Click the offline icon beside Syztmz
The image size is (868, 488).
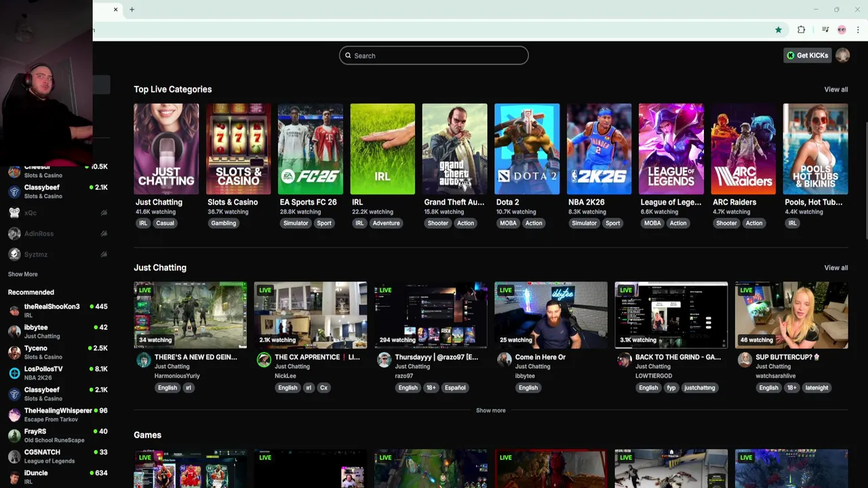104,254
